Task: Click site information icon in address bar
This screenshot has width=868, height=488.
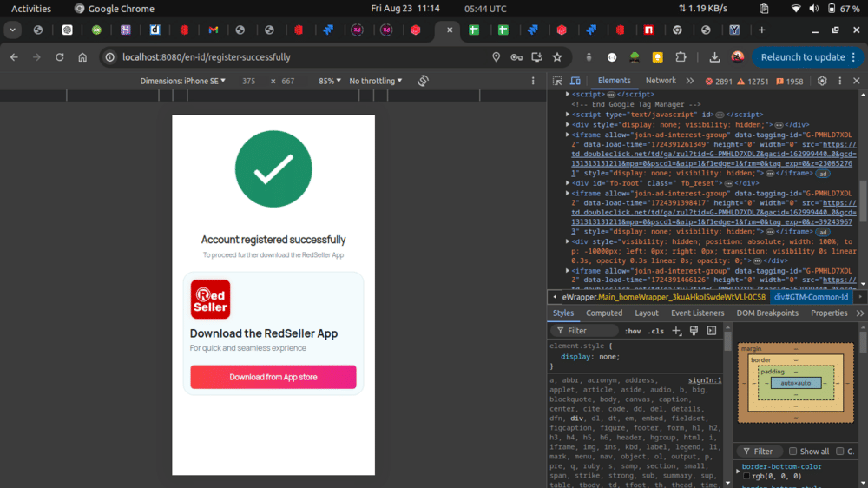Action: click(110, 57)
